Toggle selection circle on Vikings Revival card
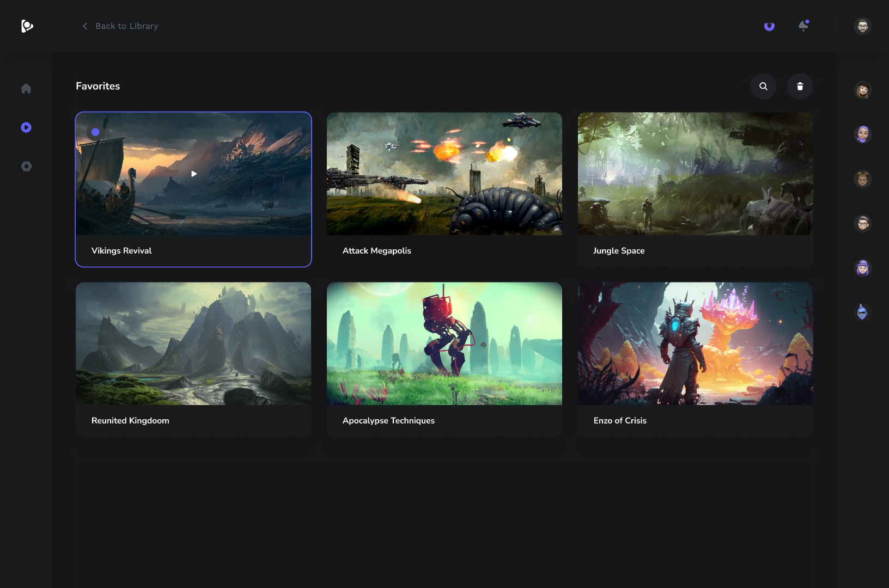889x588 pixels. pyautogui.click(x=95, y=132)
